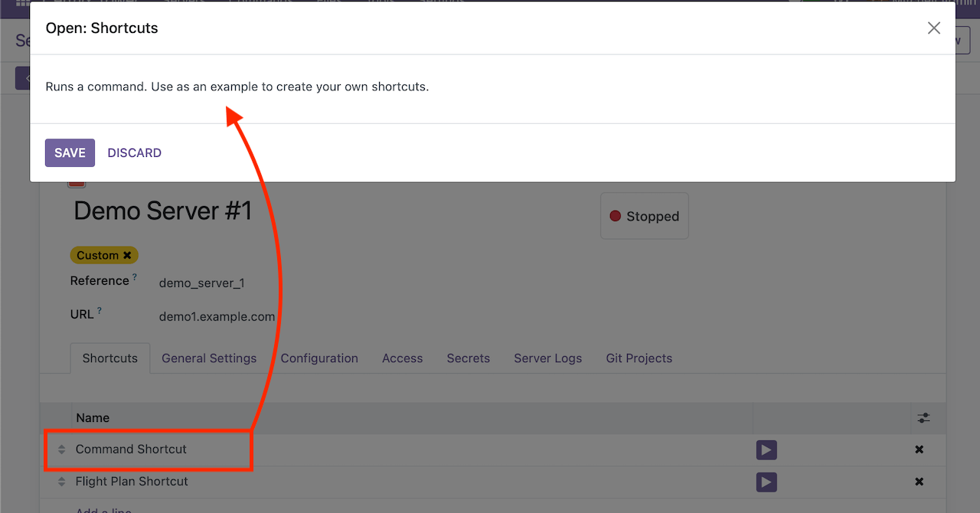
Task: Delete the Flight Plan Shortcut row
Action: [x=920, y=482]
